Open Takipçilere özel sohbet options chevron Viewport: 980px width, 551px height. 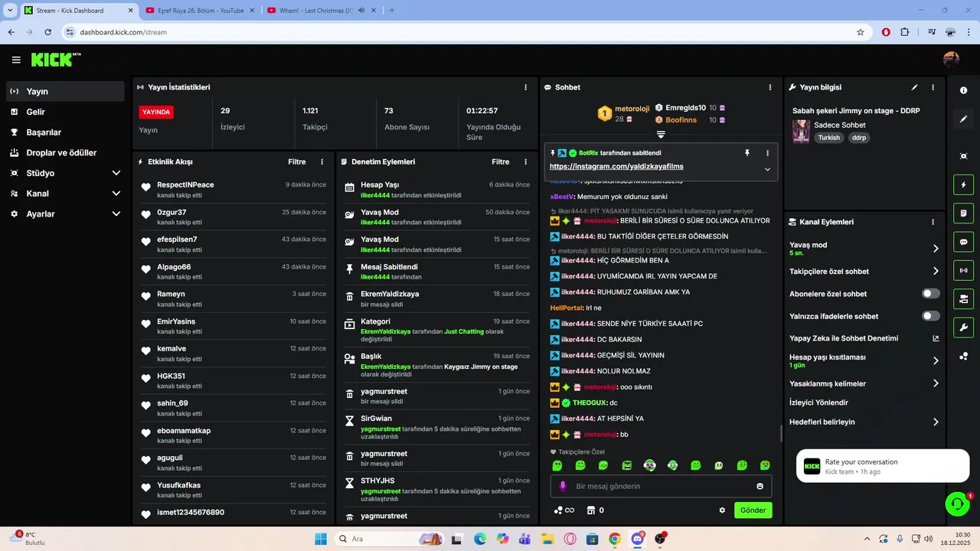click(x=936, y=271)
